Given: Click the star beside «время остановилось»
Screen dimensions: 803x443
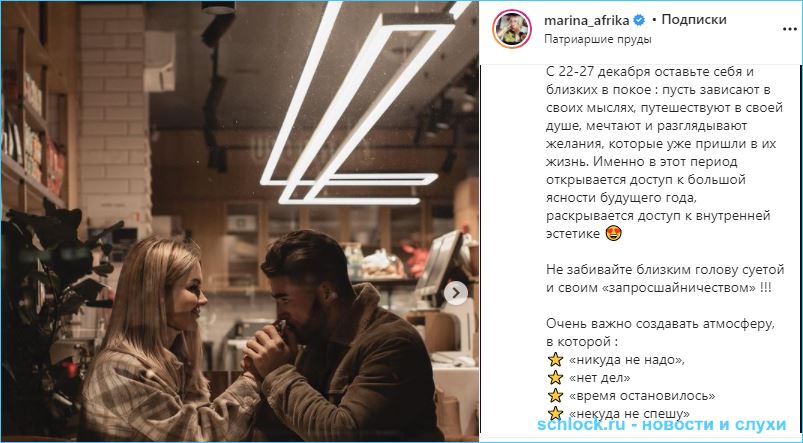Looking at the screenshot, I should tap(555, 395).
